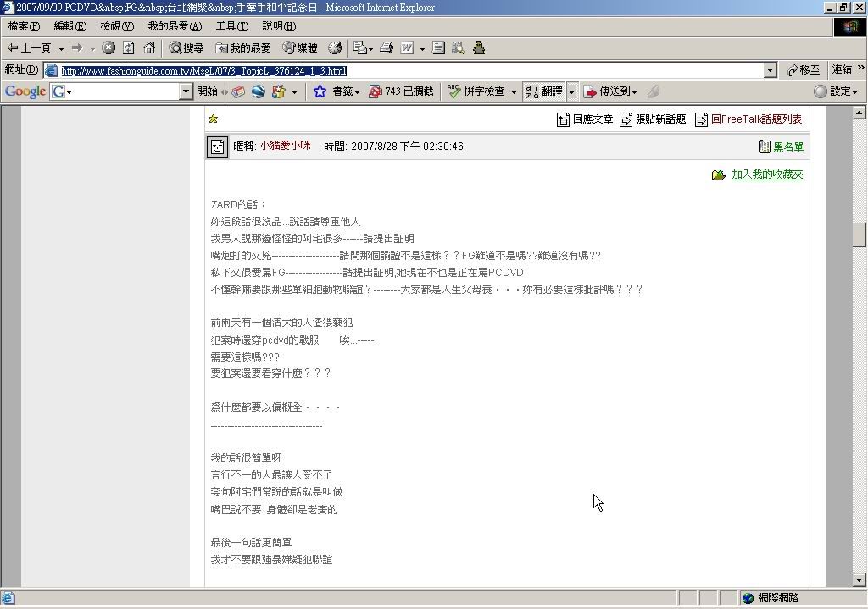
Task: Go to the Home page icon
Action: [149, 48]
